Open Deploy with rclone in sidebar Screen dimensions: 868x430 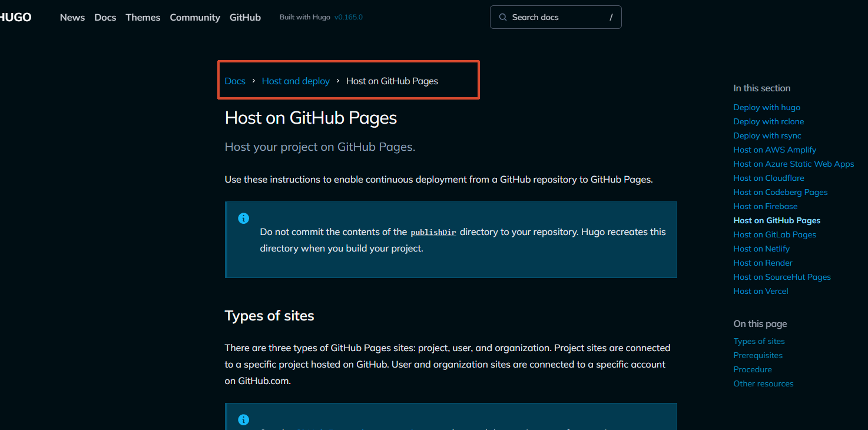[x=768, y=121]
